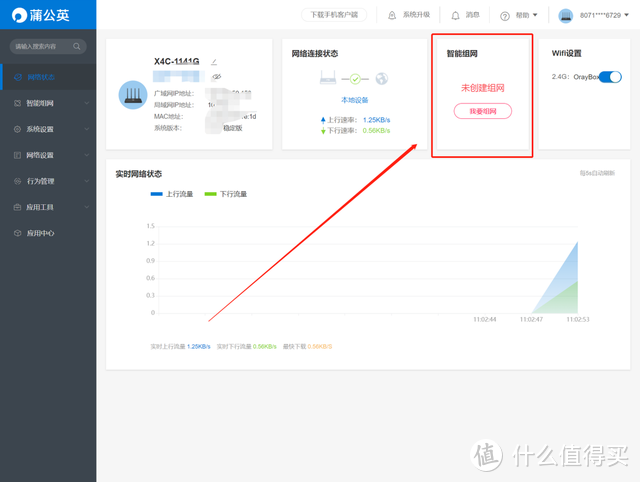The width and height of the screenshot is (640, 482).
Task: Expand the 行为管理 sidebar chevron
Action: click(87, 181)
